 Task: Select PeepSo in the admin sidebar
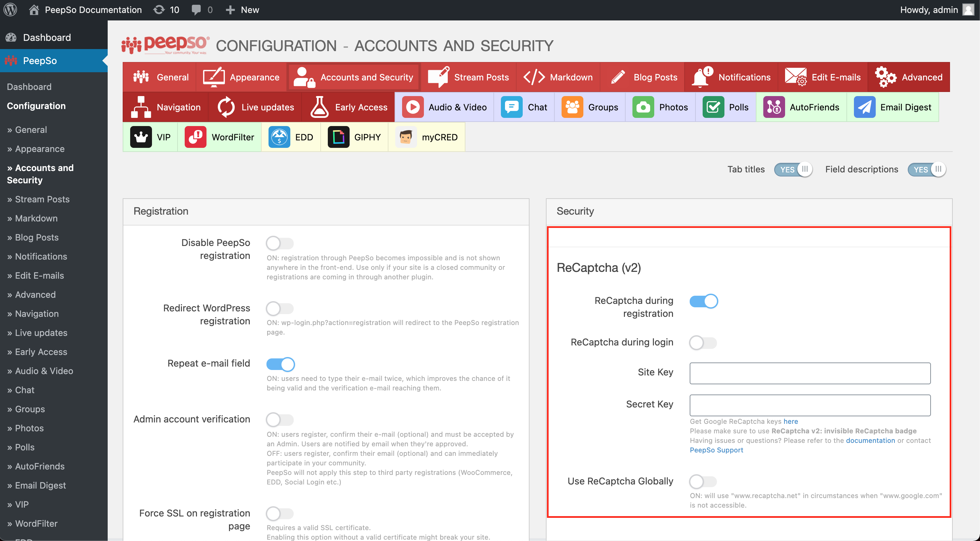[53, 61]
